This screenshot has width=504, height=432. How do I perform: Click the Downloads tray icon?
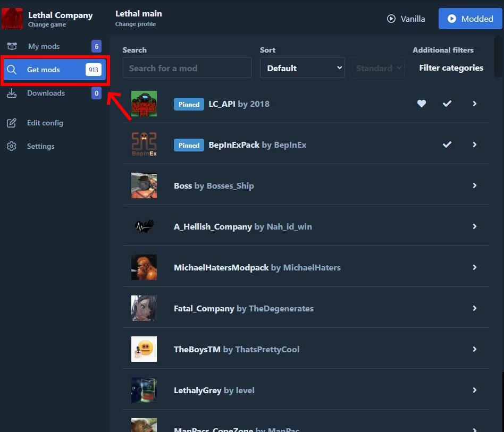pyautogui.click(x=12, y=93)
